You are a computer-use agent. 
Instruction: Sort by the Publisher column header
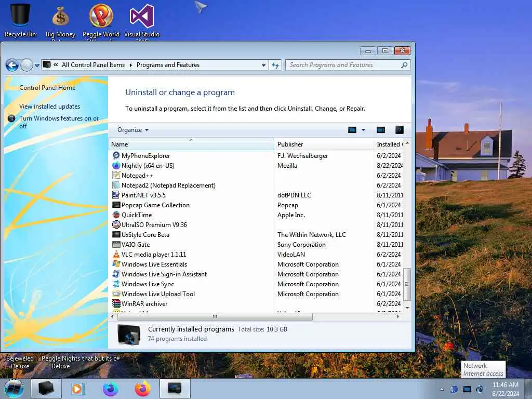[323, 144]
